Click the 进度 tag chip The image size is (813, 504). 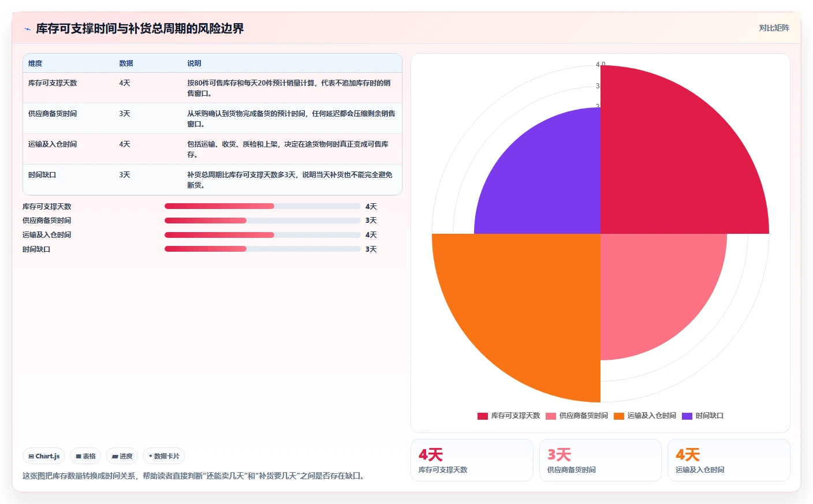[x=122, y=456]
